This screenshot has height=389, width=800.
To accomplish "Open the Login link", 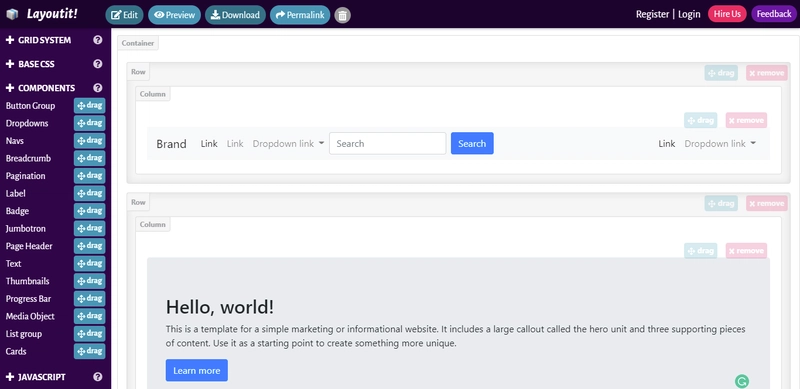I will [689, 14].
